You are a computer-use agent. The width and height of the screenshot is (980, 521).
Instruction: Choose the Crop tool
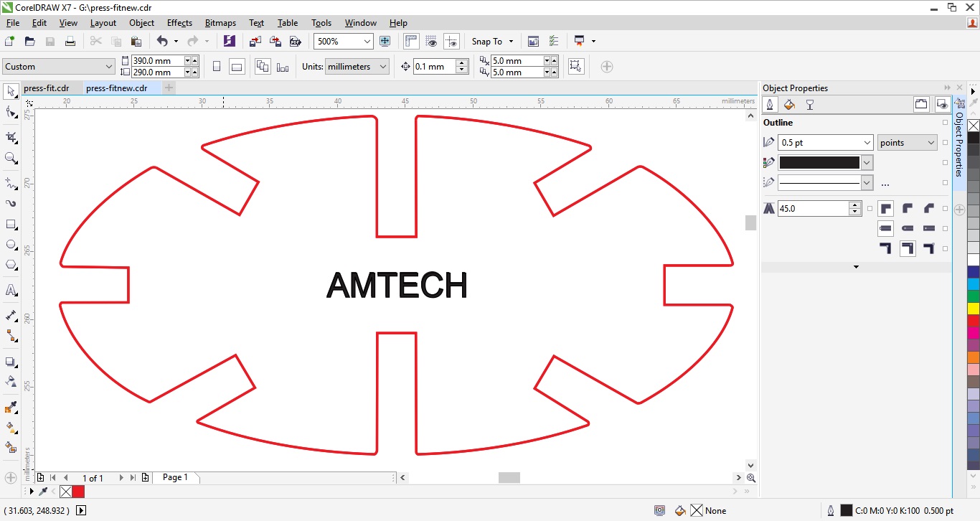click(x=11, y=137)
